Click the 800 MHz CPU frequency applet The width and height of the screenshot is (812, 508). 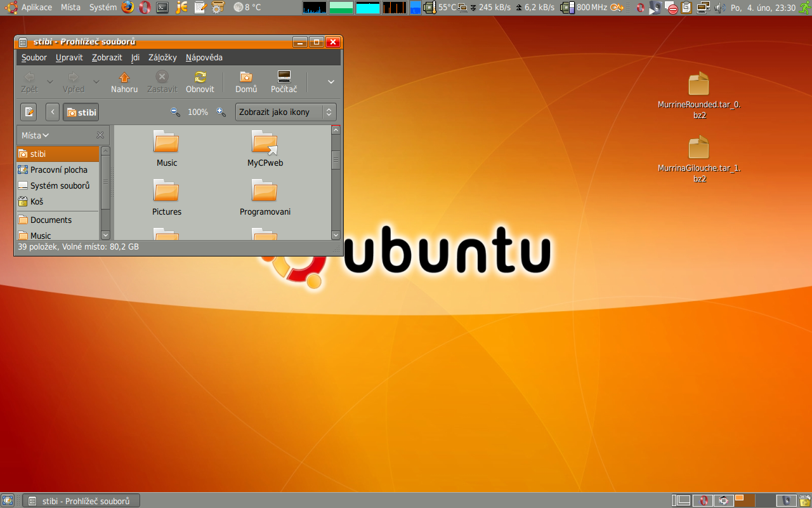coord(584,8)
